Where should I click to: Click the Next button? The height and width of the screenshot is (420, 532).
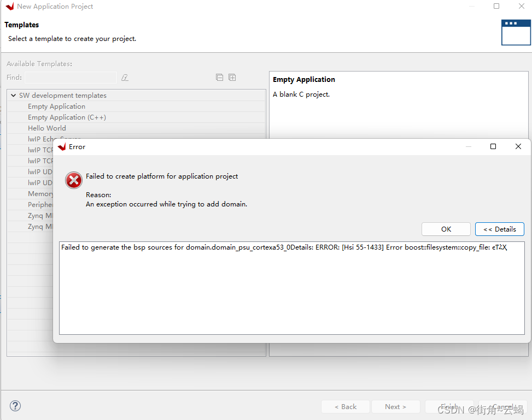pyautogui.click(x=395, y=406)
